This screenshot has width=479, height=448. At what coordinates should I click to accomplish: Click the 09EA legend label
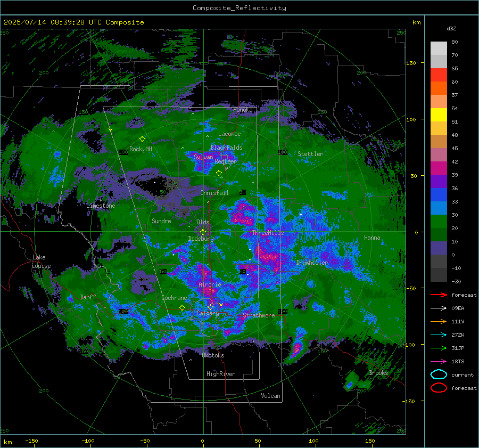458,308
